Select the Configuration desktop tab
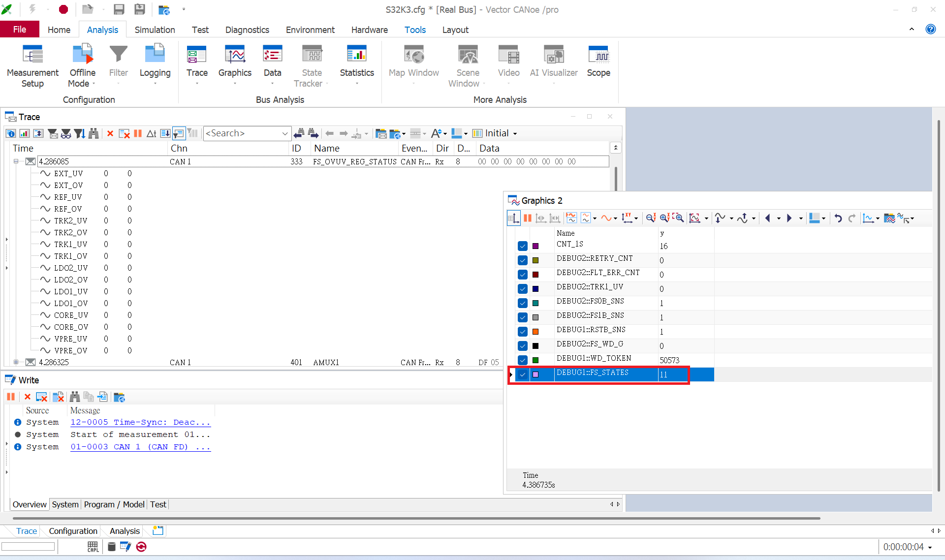The width and height of the screenshot is (945, 560). (73, 531)
